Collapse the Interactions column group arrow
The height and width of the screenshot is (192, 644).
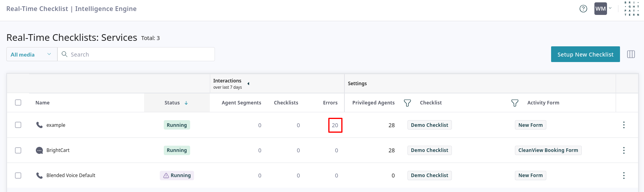(248, 84)
